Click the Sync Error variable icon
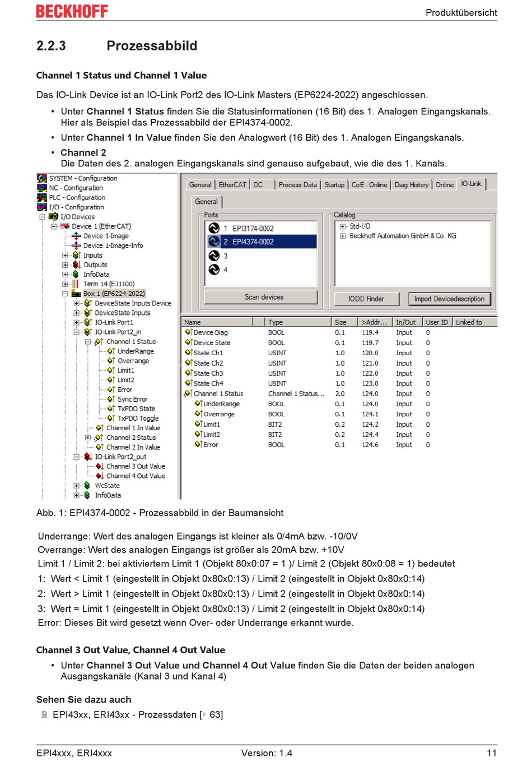The height and width of the screenshot is (767, 532). (111, 399)
